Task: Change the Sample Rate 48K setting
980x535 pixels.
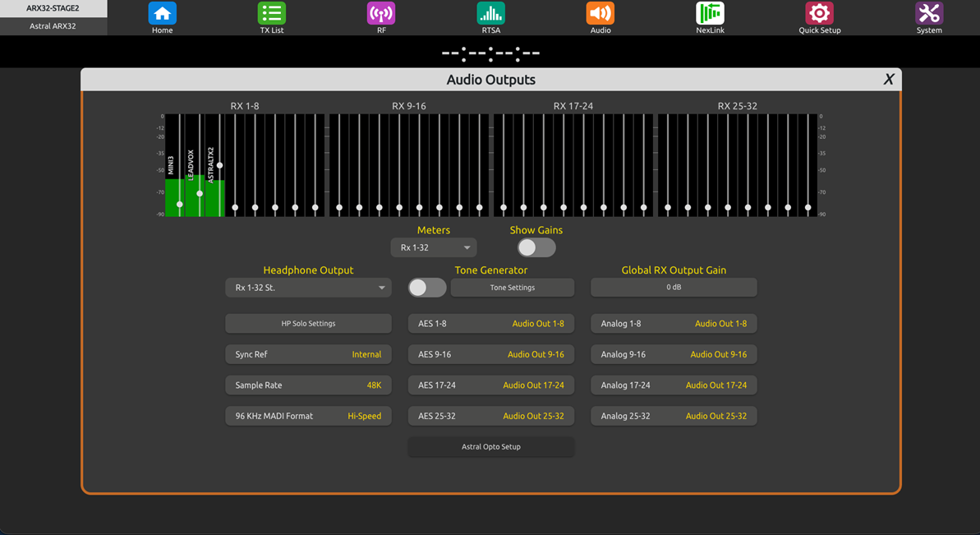Action: point(308,385)
